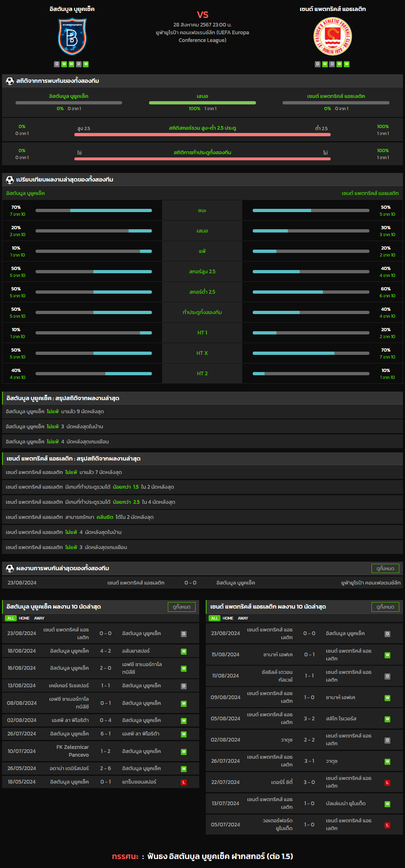405x868 pixels.
Task: Click the red L badge on the 05/07/2024 row
Action: tap(387, 825)
